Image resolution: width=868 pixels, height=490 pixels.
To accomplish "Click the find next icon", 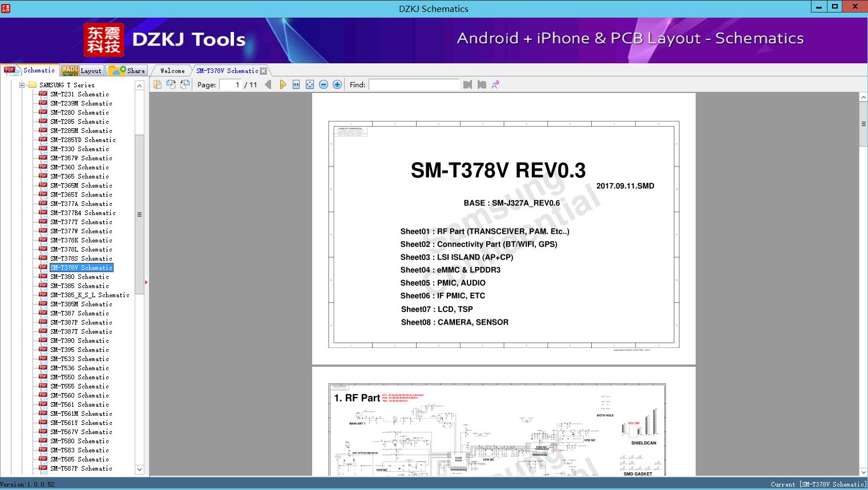I will (482, 84).
